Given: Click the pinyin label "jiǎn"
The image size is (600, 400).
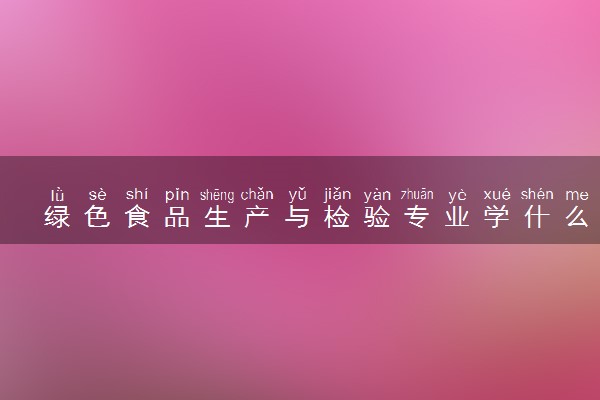Looking at the screenshot, I should tap(337, 194).
